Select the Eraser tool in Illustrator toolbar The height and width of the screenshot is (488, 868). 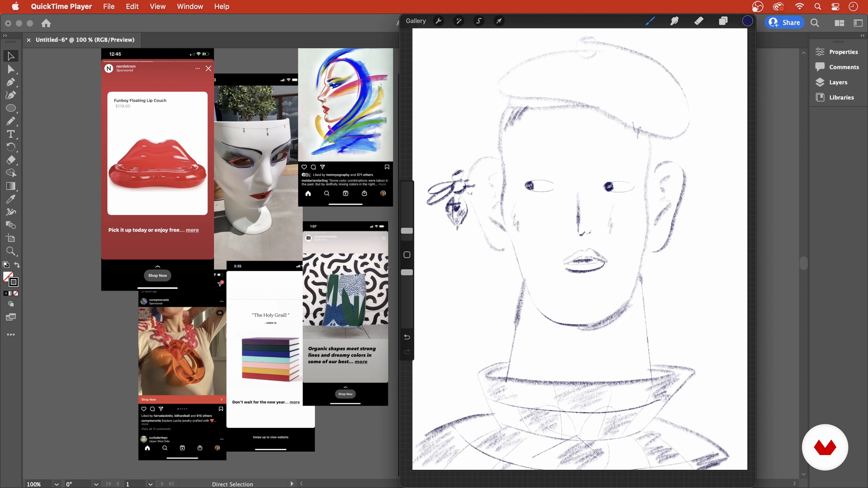pyautogui.click(x=11, y=160)
